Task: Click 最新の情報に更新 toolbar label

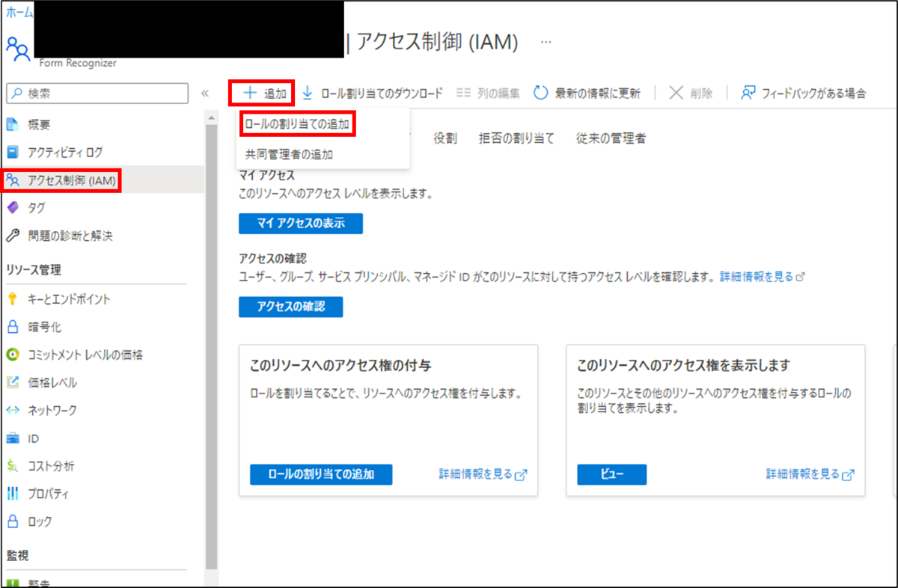Action: pyautogui.click(x=598, y=94)
